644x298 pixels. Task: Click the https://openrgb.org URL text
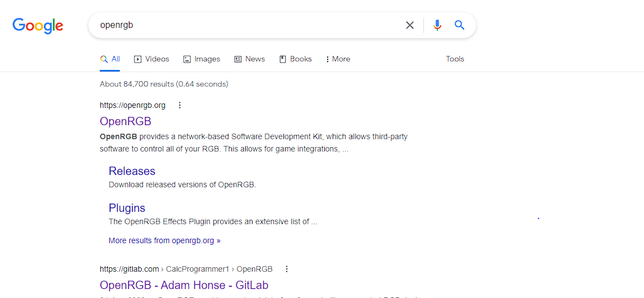pyautogui.click(x=133, y=105)
